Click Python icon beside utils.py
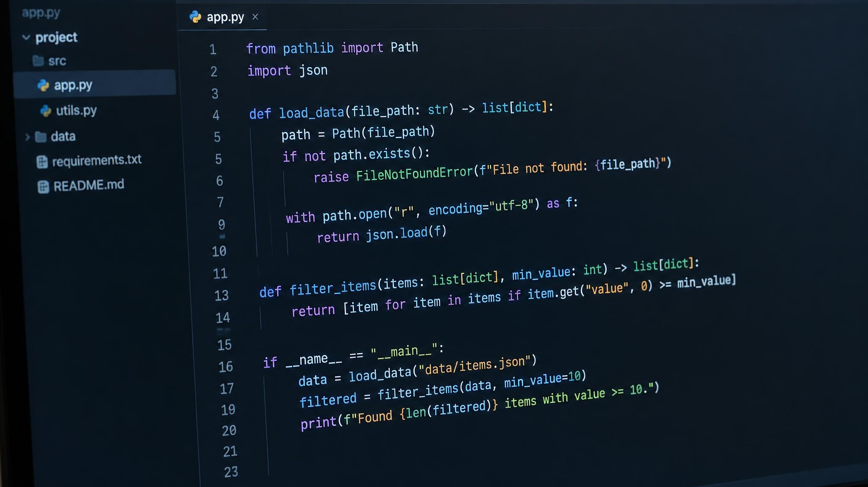868x487 pixels. [x=45, y=111]
